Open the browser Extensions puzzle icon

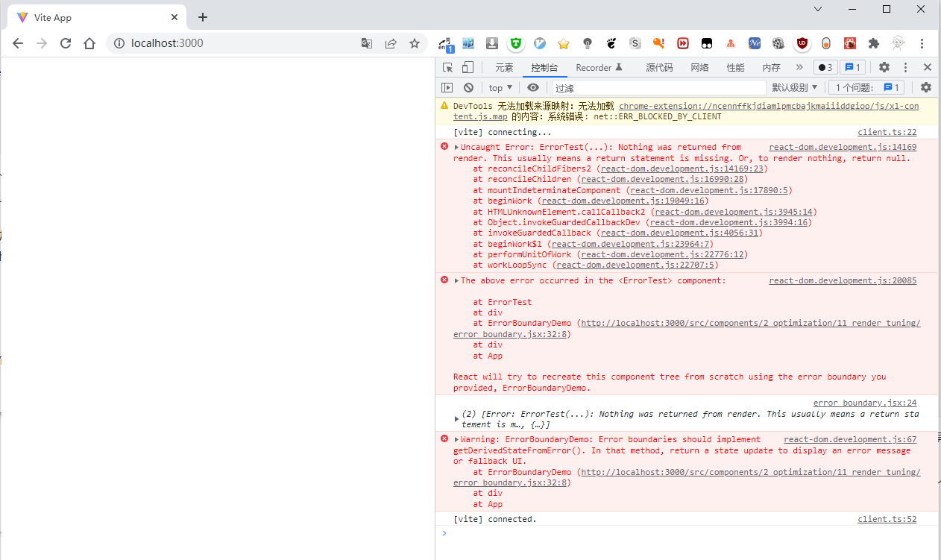874,43
